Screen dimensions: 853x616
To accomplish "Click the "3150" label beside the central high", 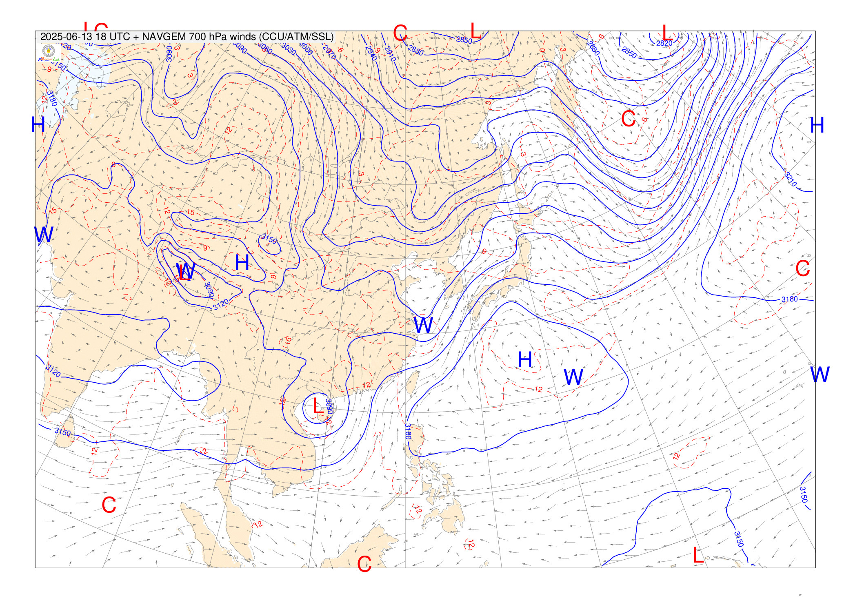I will click(269, 239).
